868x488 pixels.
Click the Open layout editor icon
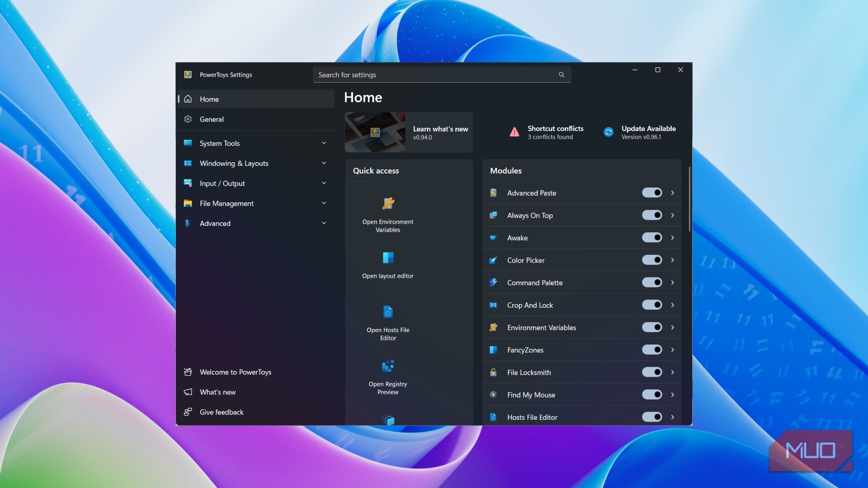[388, 258]
